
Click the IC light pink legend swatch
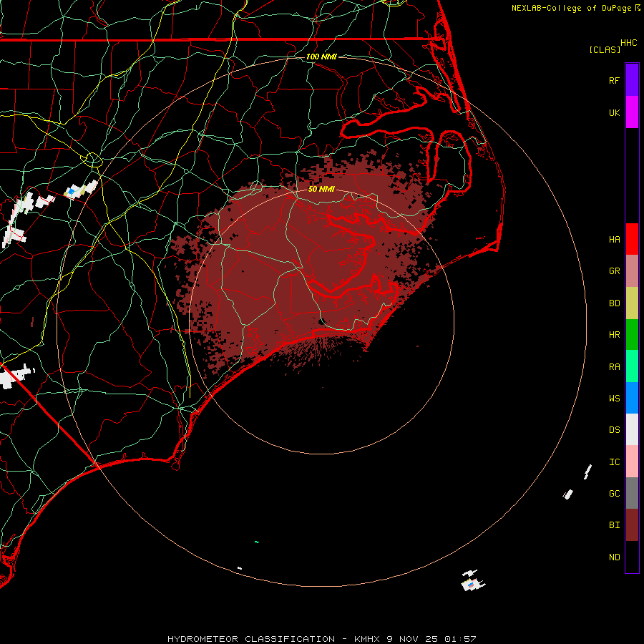[x=632, y=462]
